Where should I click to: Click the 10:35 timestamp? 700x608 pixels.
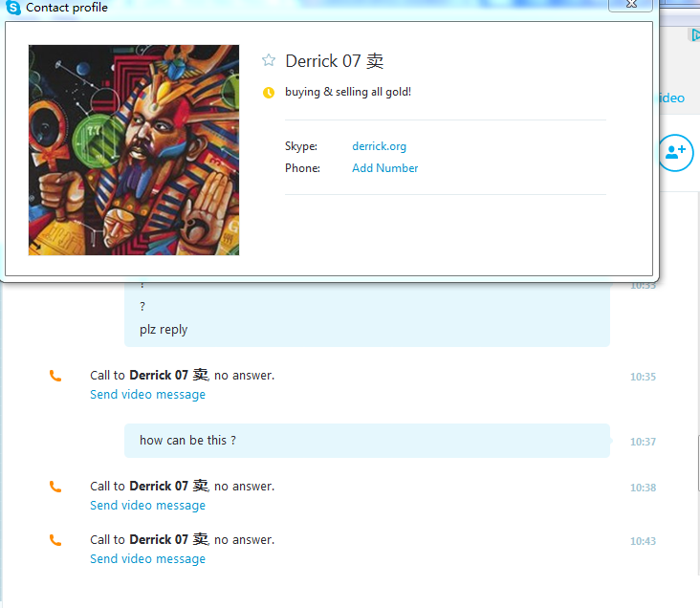tap(643, 377)
